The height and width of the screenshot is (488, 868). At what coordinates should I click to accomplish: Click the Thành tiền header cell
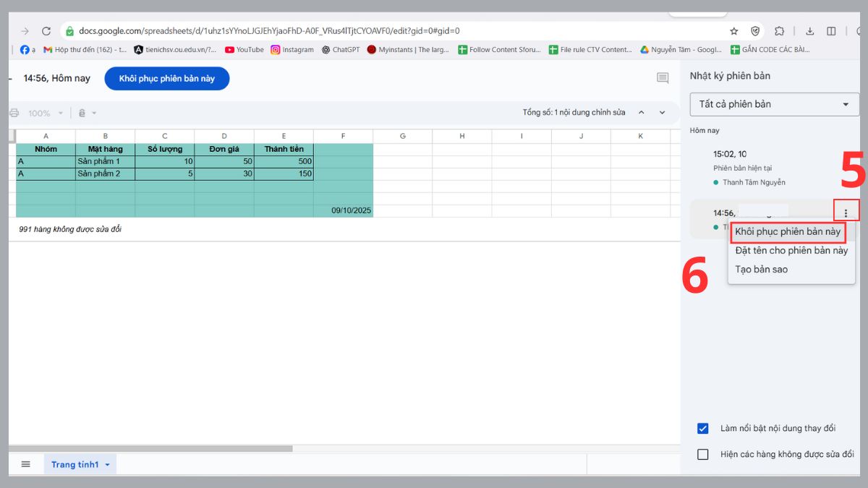pos(284,149)
